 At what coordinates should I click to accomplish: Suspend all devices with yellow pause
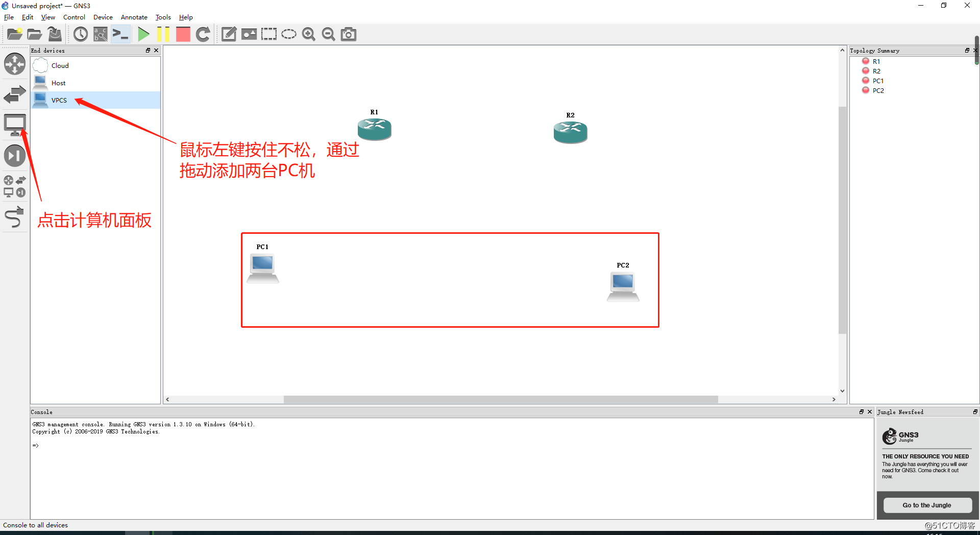click(163, 34)
